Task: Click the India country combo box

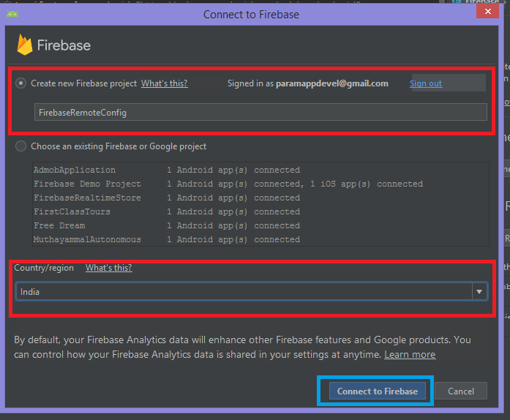Action: point(252,291)
